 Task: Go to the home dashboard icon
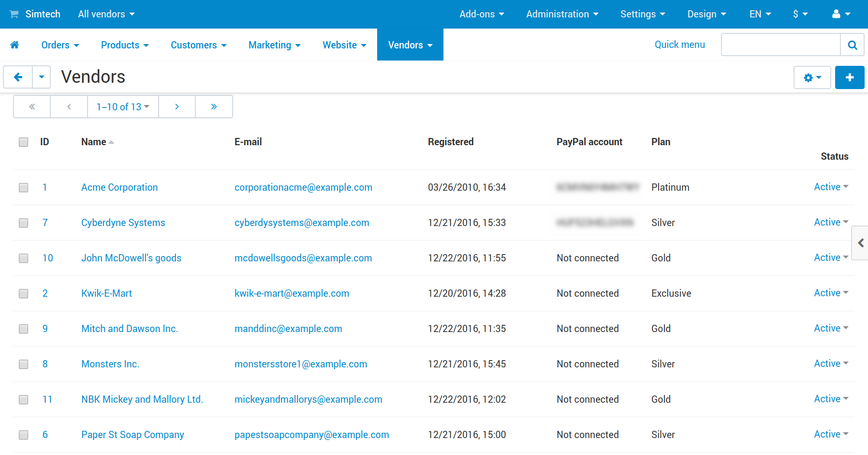click(x=15, y=45)
